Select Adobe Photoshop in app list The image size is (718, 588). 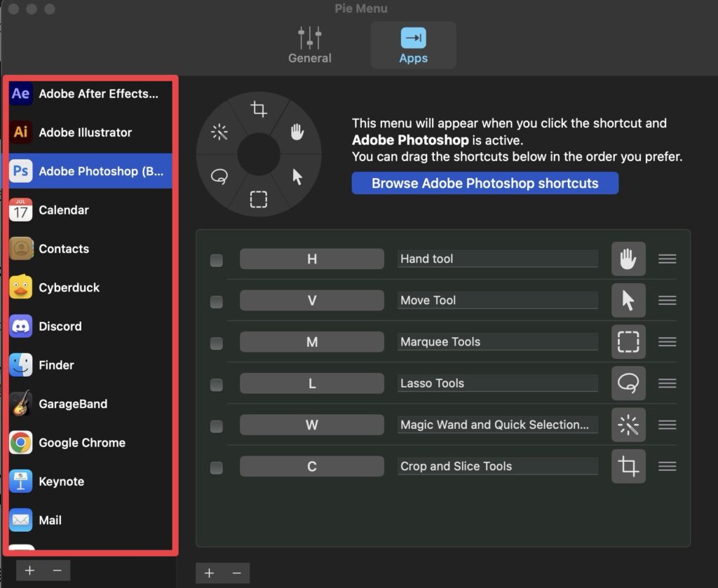coord(90,171)
